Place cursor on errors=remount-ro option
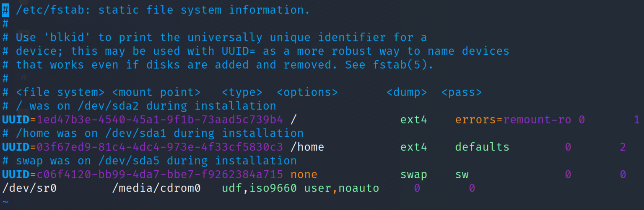The height and width of the screenshot is (210, 644). (x=513, y=120)
